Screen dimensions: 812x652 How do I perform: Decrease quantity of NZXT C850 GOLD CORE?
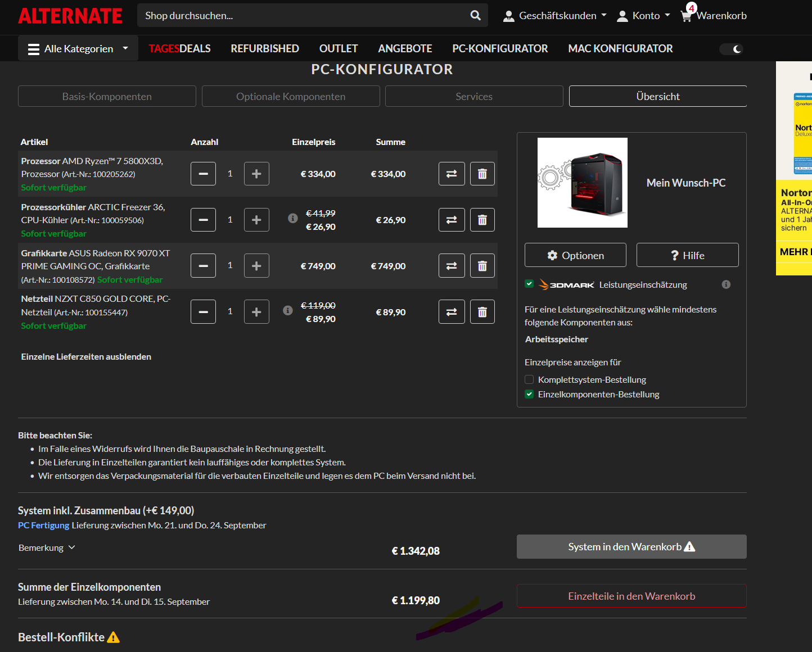point(203,312)
